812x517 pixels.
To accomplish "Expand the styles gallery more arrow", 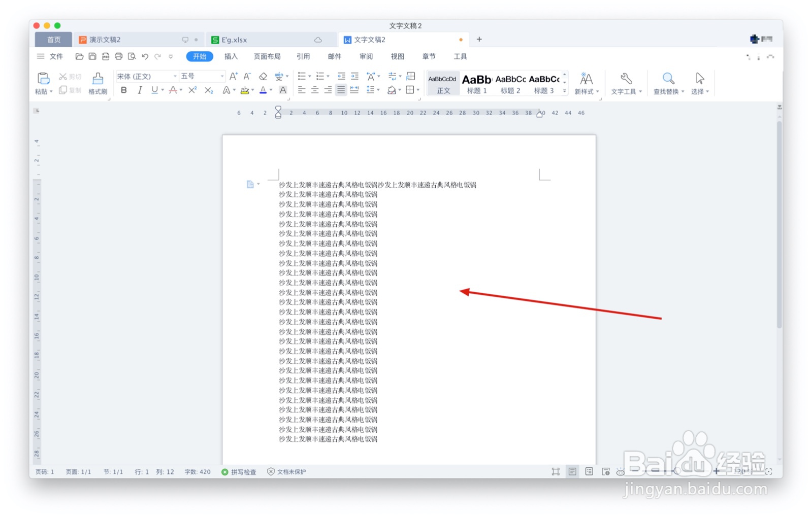I will pos(565,91).
